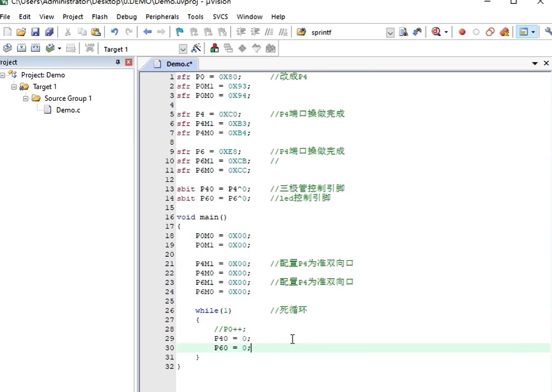Click the Batch Build icon
Screen dimensions: 552x392
coord(50,48)
